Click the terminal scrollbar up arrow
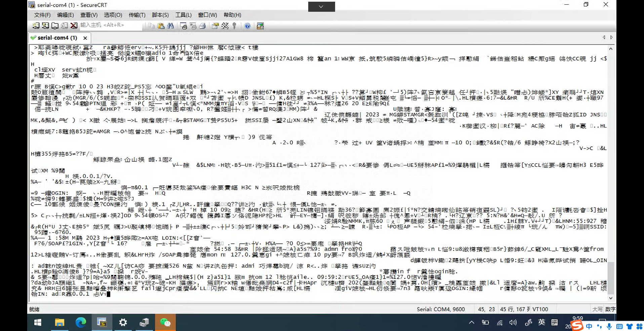644x331 pixels. pos(611,49)
